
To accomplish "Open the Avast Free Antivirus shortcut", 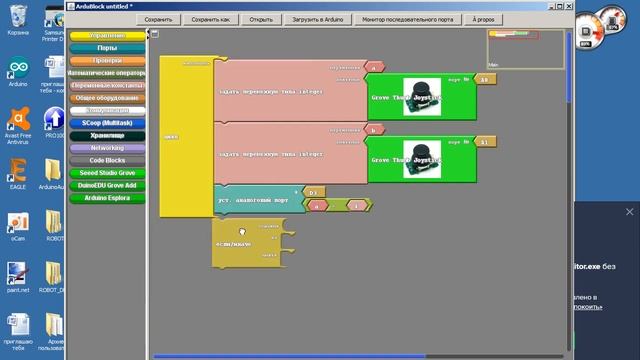I will pos(18,126).
